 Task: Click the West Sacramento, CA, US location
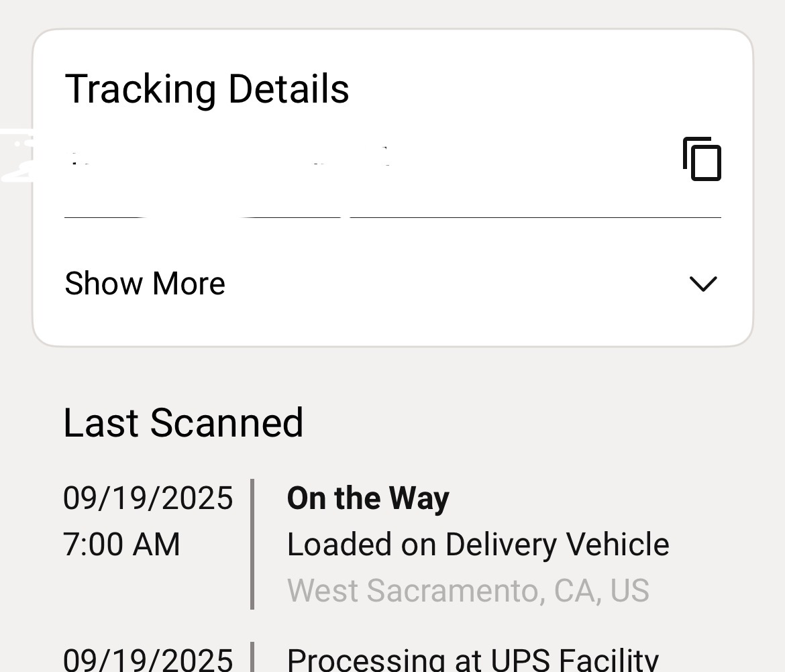pyautogui.click(x=468, y=590)
